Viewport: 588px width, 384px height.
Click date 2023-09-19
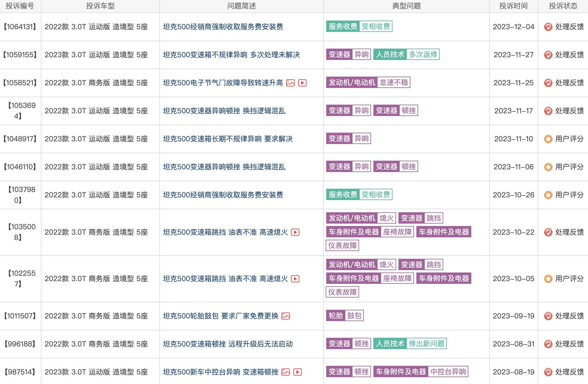(513, 316)
